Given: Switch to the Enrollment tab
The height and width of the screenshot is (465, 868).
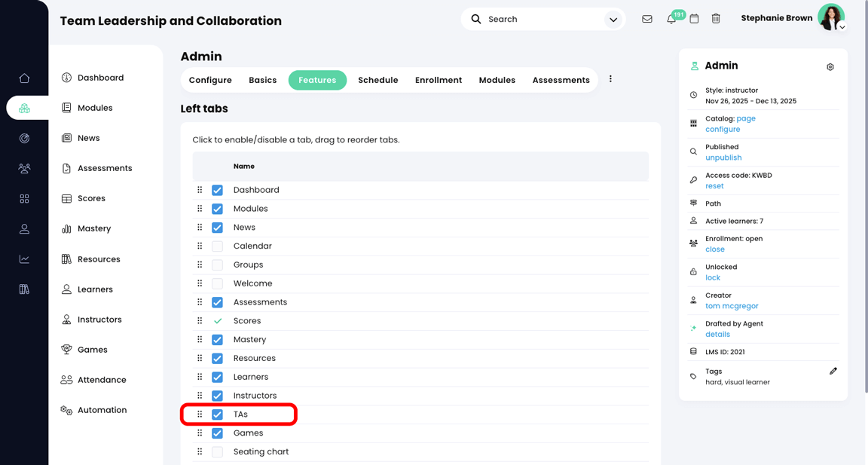Looking at the screenshot, I should [x=438, y=79].
